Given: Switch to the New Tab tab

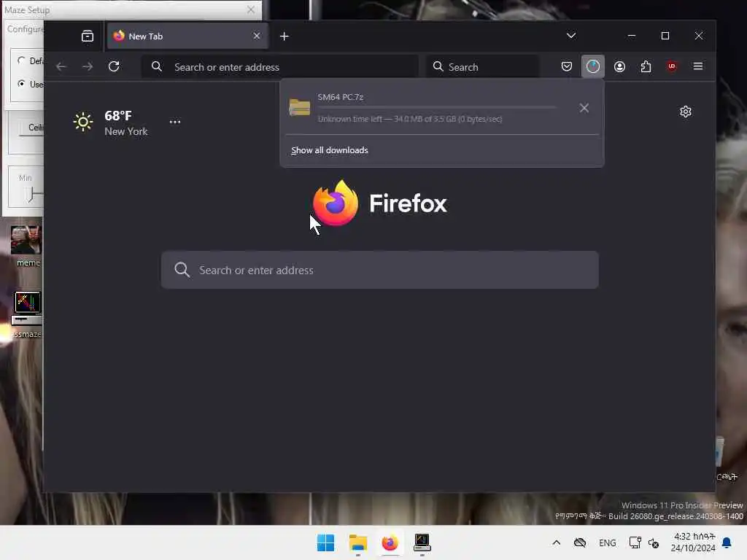Looking at the screenshot, I should [187, 36].
